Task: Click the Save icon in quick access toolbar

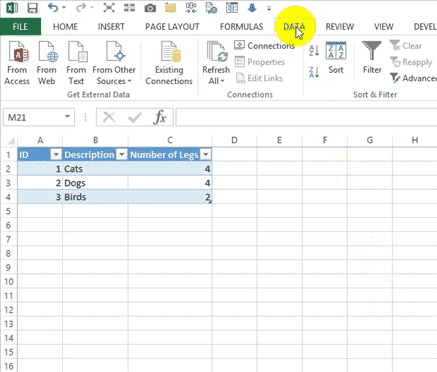Action: click(x=32, y=8)
